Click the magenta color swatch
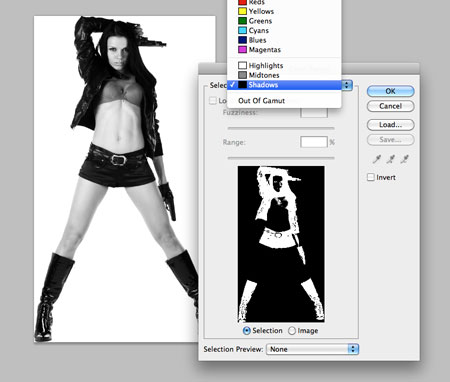The width and height of the screenshot is (450, 382). pos(242,50)
